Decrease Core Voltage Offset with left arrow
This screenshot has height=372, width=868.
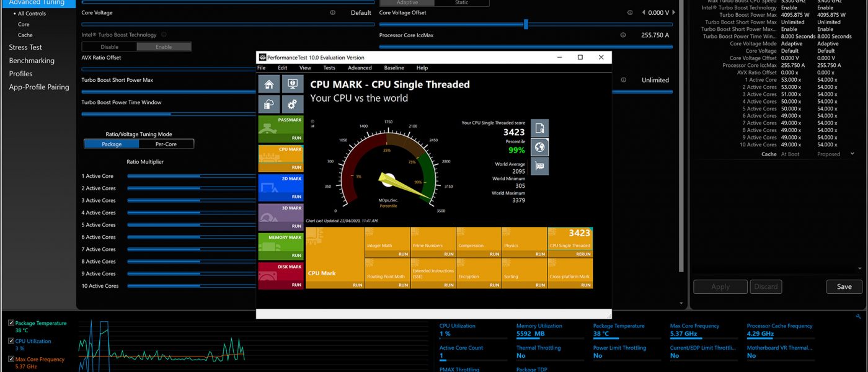(x=644, y=12)
